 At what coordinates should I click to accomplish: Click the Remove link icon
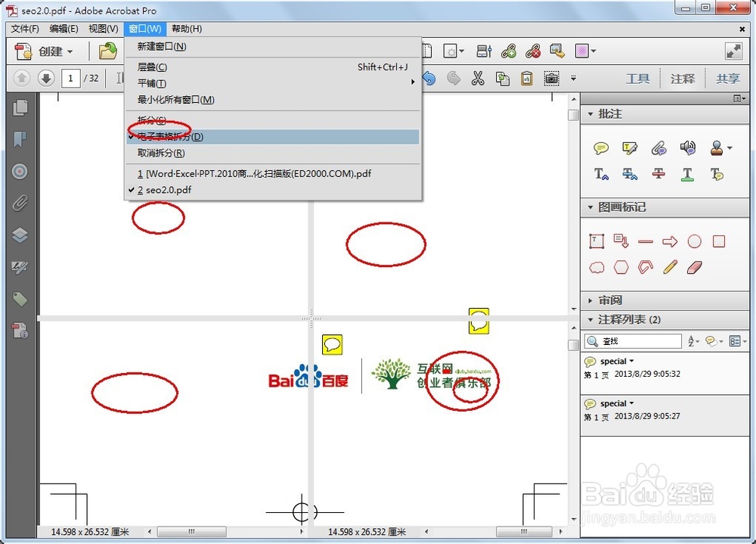point(533,51)
